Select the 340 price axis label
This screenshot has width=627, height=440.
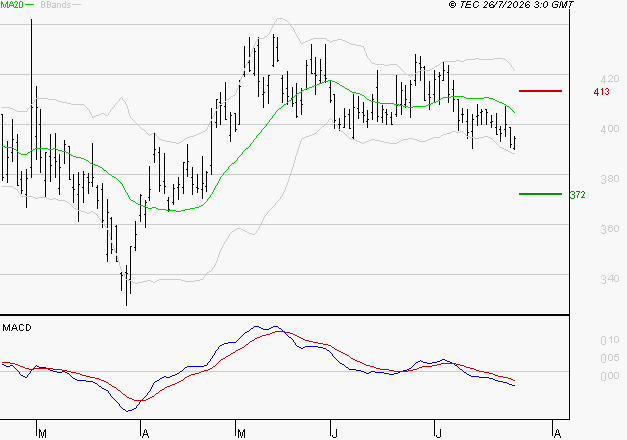point(610,278)
